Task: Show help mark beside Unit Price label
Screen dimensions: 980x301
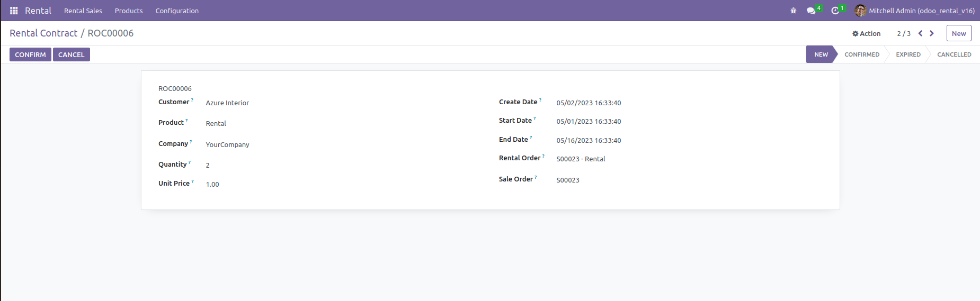Action: 192,181
